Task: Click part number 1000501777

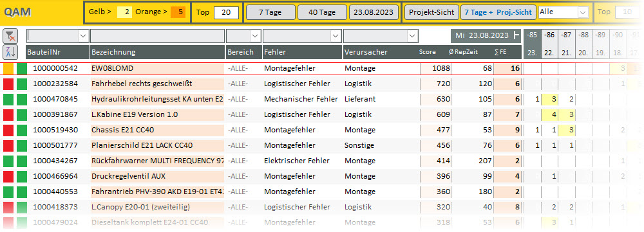Action: [x=55, y=145]
